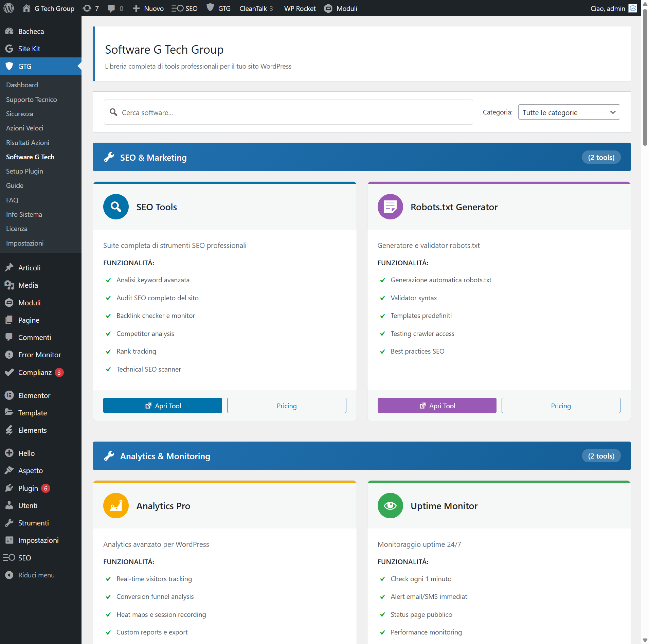Click the Uptime Monitor green eye icon

coord(390,505)
